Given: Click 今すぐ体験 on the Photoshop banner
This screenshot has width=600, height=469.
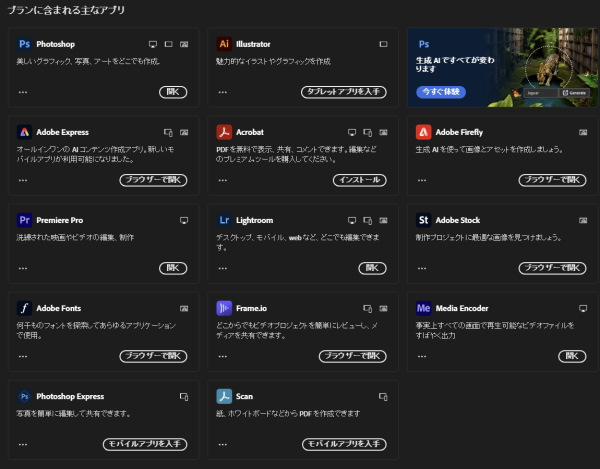Looking at the screenshot, I should coord(441,92).
